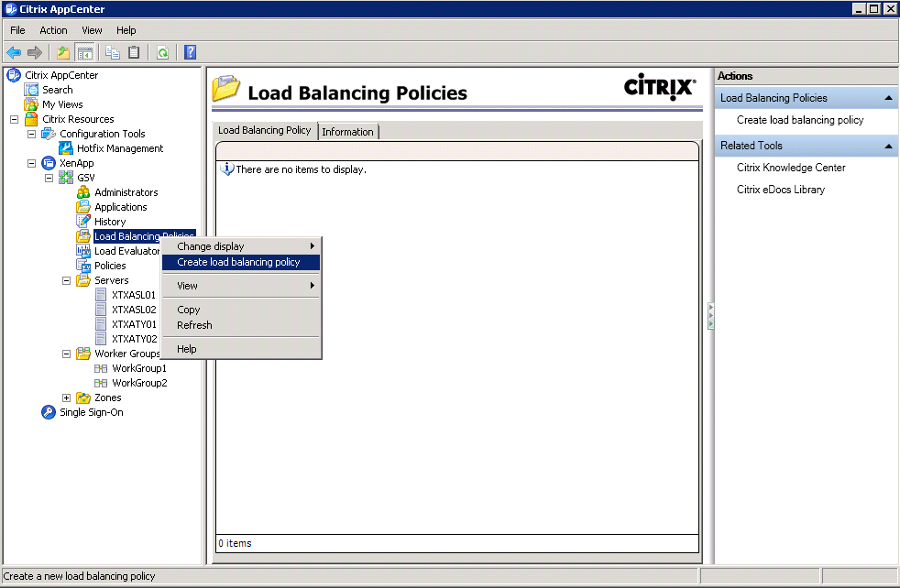Click the WorkGroup1 icon

(x=101, y=368)
